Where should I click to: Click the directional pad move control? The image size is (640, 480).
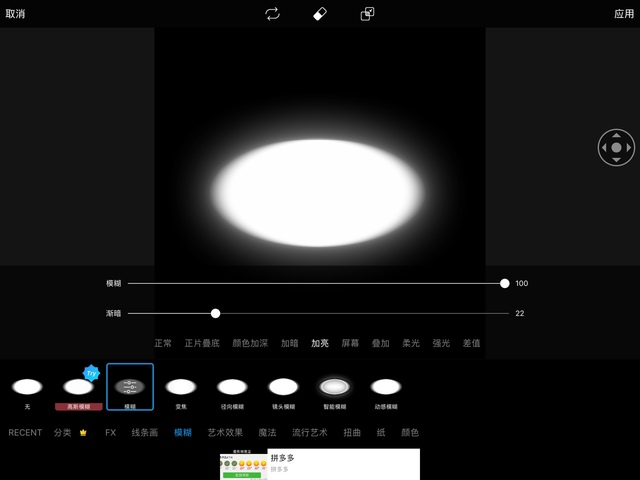[x=616, y=147]
